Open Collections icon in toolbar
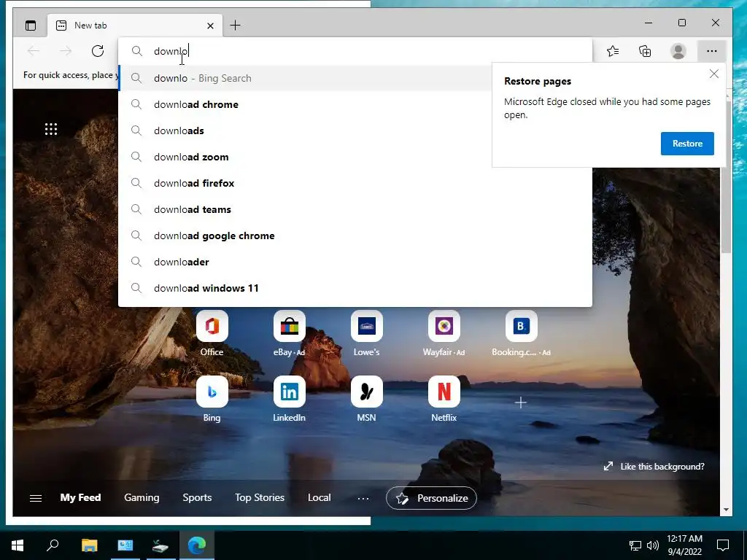 (x=645, y=51)
